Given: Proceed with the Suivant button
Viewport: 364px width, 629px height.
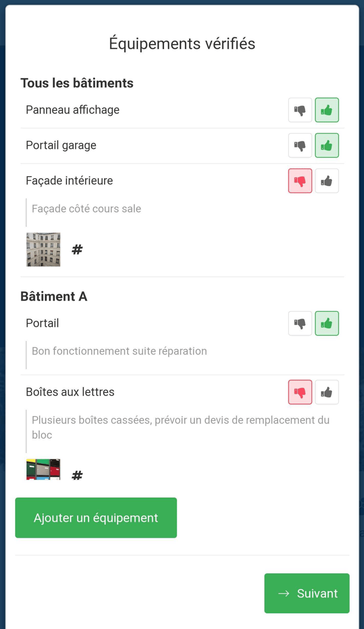Looking at the screenshot, I should [307, 593].
